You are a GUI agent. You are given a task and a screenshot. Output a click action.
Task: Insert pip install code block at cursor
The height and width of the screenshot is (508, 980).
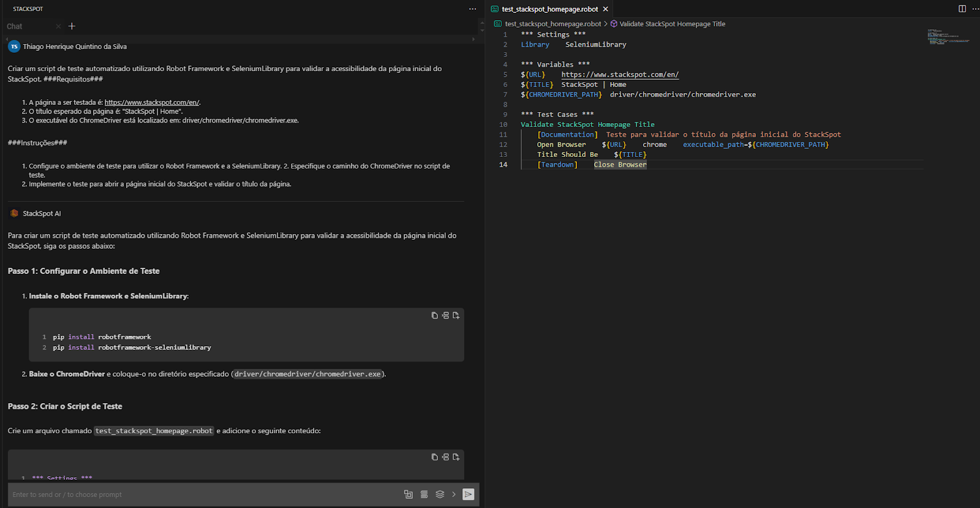(x=445, y=315)
